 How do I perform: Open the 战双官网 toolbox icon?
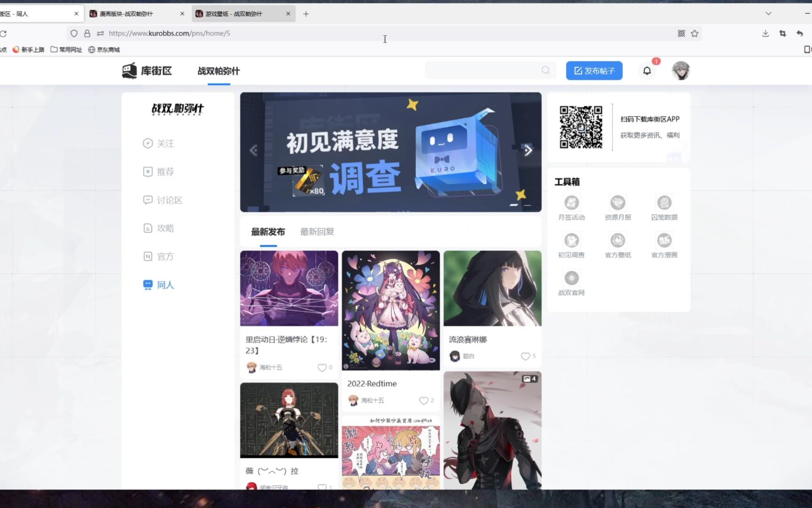click(x=571, y=278)
